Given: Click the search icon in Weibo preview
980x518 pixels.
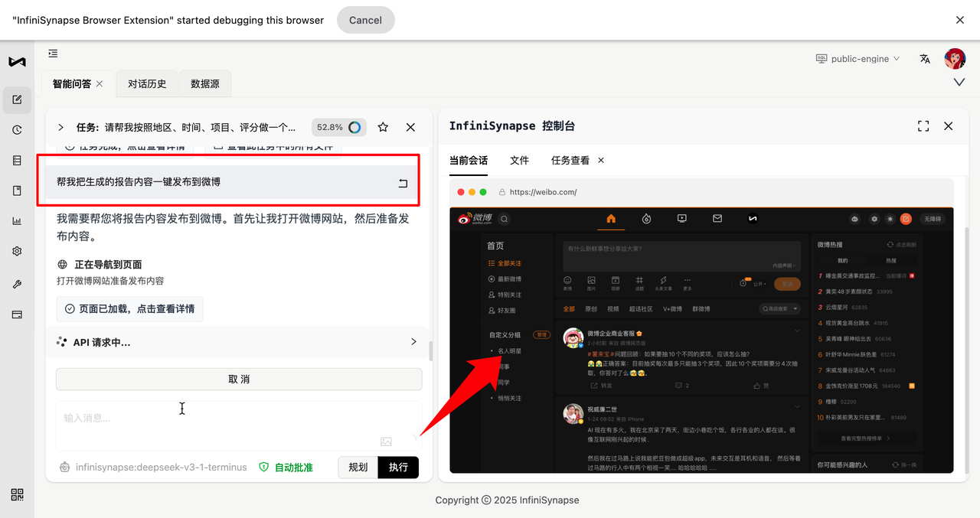Looking at the screenshot, I should [505, 219].
